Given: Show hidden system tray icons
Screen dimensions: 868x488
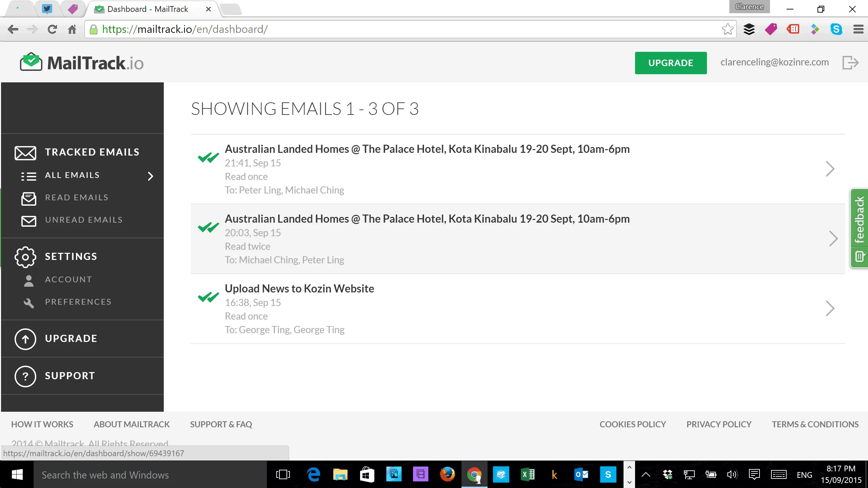Looking at the screenshot, I should (646, 474).
